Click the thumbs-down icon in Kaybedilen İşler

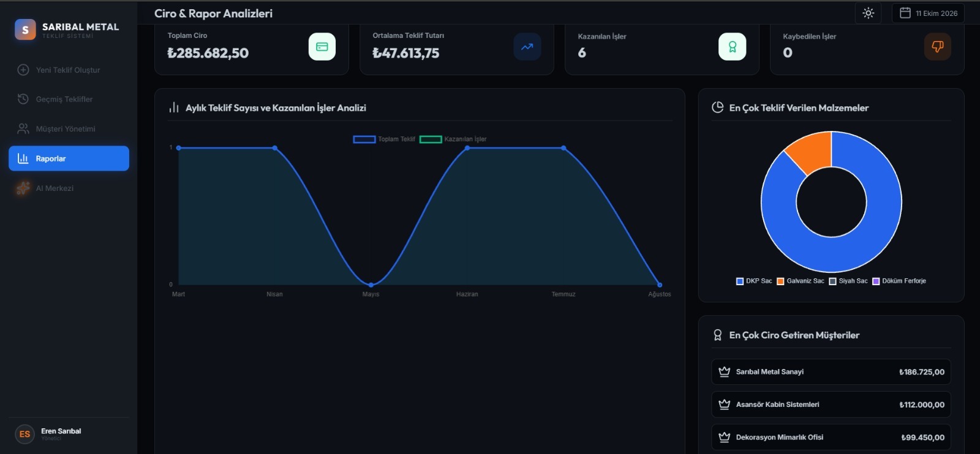[x=937, y=47]
